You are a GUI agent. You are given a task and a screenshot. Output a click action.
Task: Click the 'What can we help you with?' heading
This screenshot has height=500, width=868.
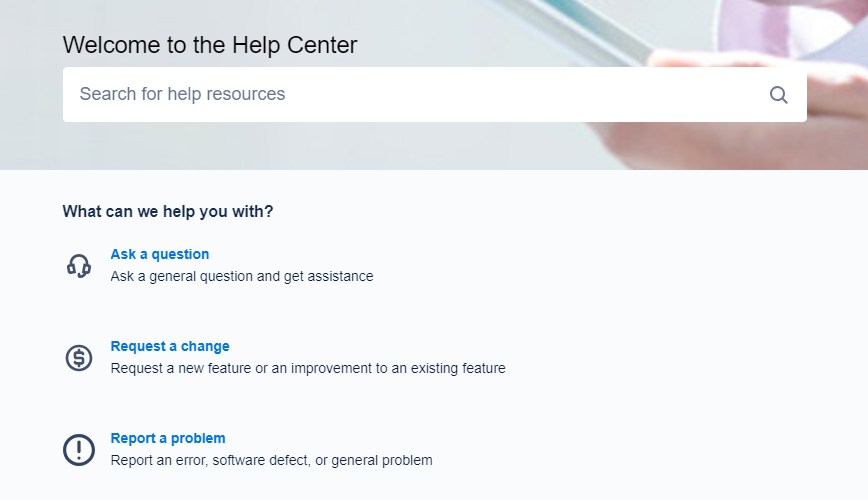pyautogui.click(x=167, y=211)
